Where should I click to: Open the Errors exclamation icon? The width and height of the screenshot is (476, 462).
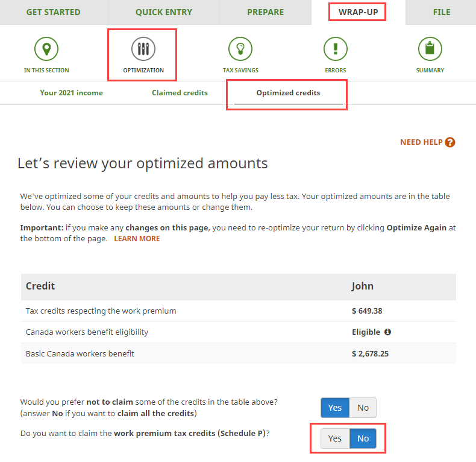coord(336,49)
